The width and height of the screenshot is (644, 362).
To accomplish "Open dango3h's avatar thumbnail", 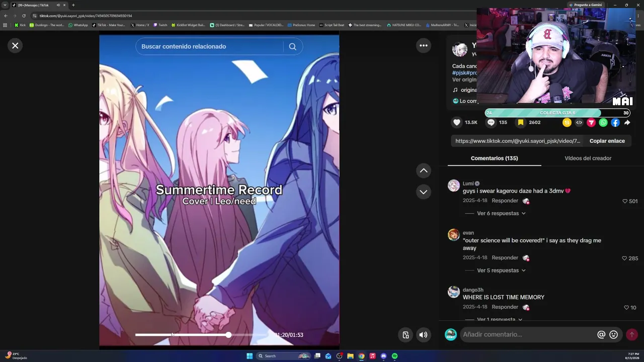I will (454, 292).
